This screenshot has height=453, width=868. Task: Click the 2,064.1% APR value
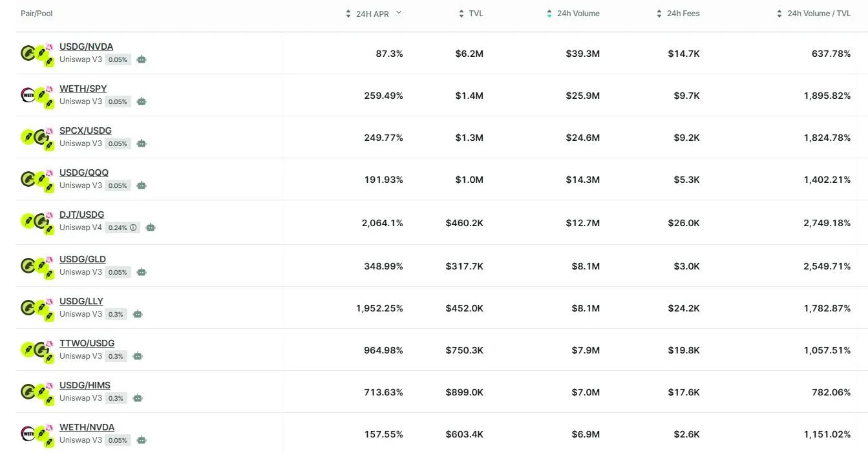pyautogui.click(x=383, y=223)
